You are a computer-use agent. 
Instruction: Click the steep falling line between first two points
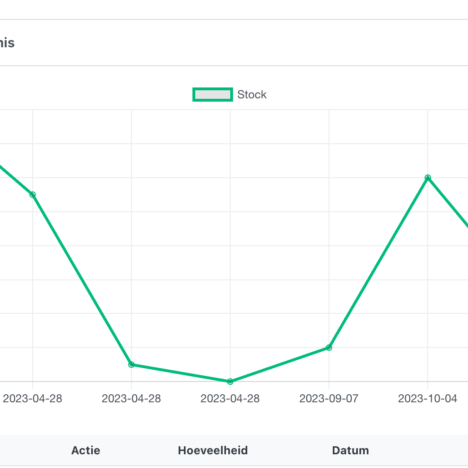82,279
